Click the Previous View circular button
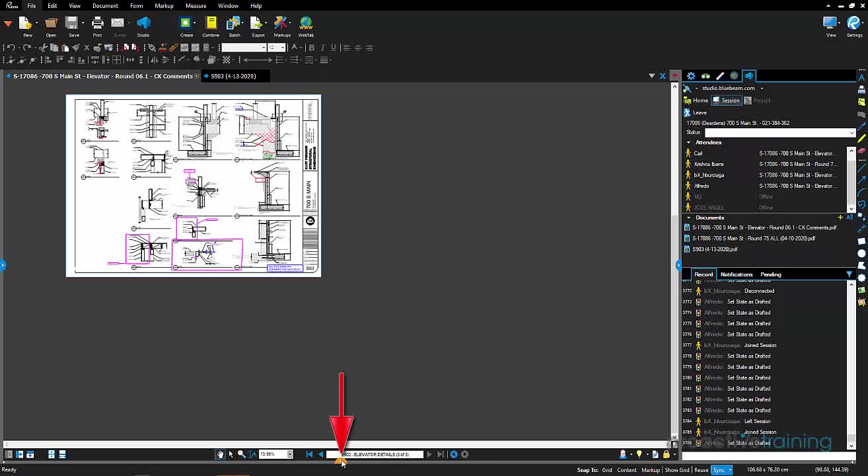Viewport: 868px width, 476px height. coord(454,454)
